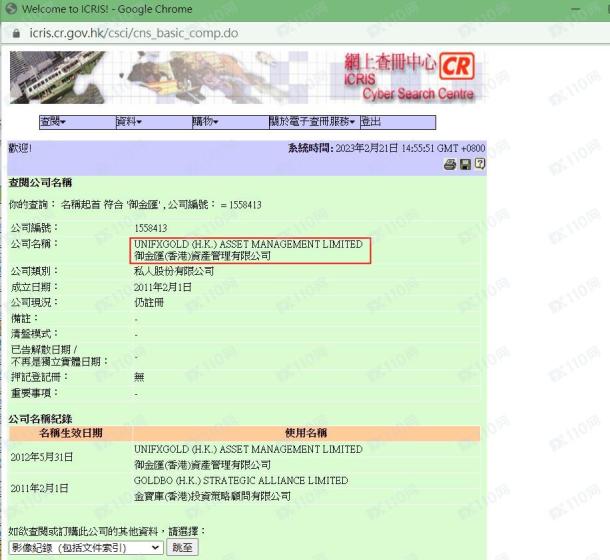
Task: Open the 查閱 menu
Action: click(78, 122)
